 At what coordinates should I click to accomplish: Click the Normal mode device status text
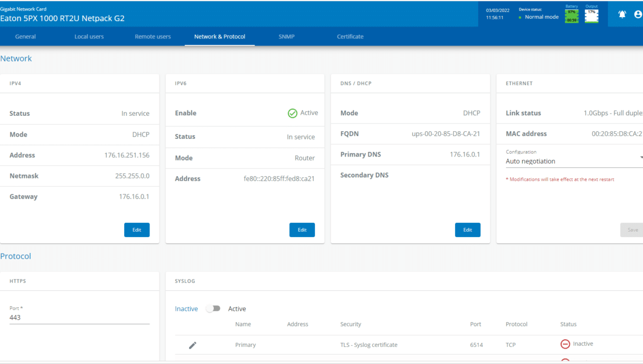[542, 17]
